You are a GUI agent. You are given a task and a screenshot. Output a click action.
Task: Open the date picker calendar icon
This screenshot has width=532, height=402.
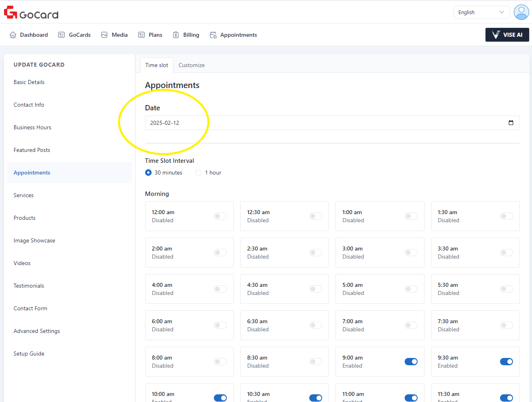point(511,123)
